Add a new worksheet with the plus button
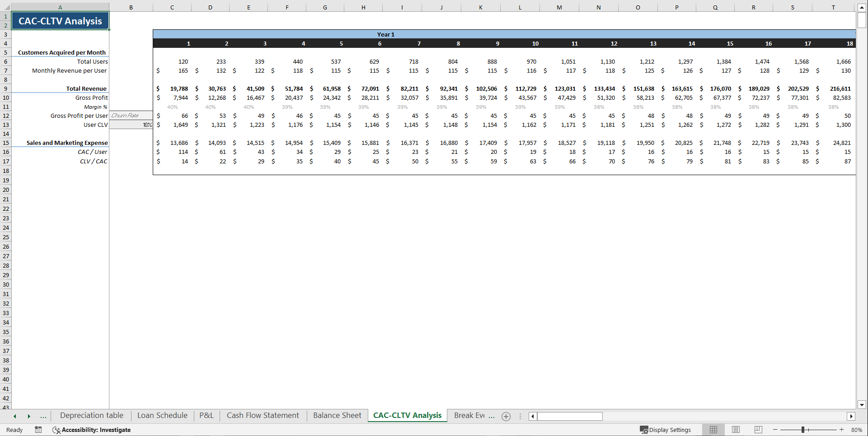Screen dimensions: 868x436 tap(506, 416)
